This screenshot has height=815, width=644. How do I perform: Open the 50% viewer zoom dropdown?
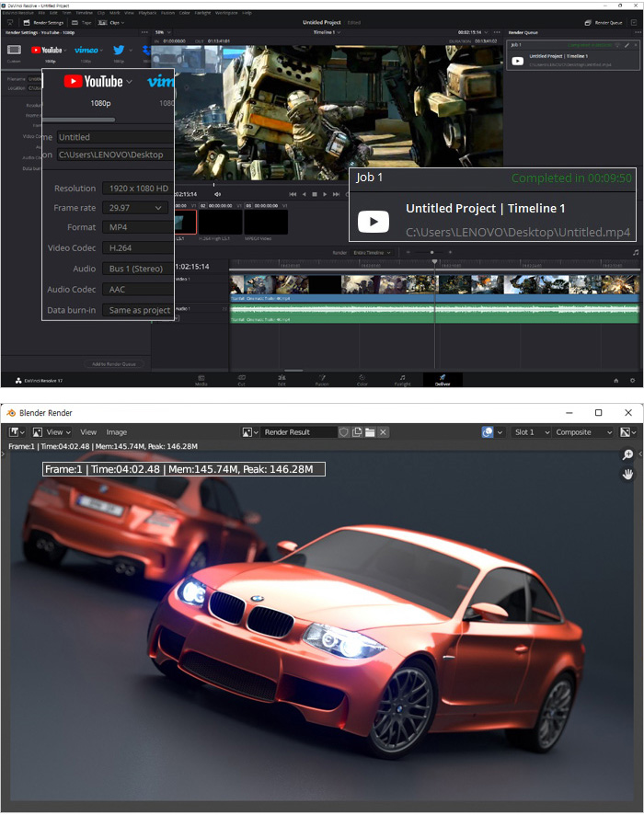tap(163, 32)
